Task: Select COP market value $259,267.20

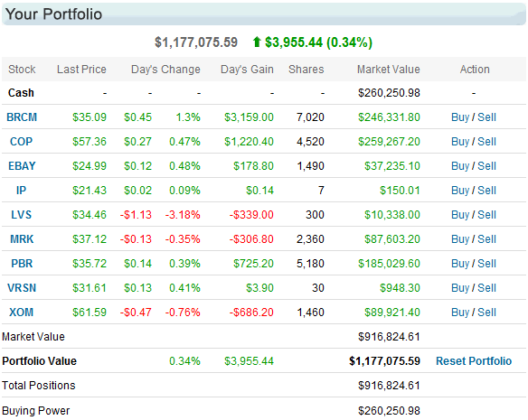Action: 389,141
